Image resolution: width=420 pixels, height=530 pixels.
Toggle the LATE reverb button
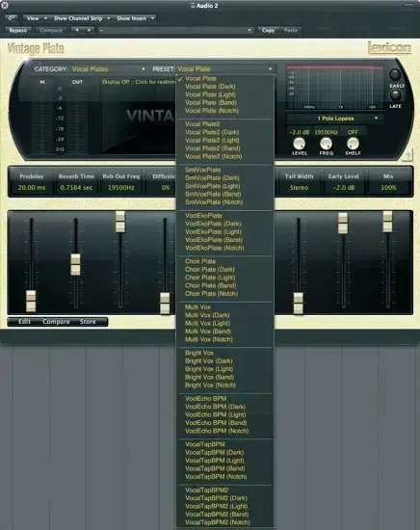pos(395,95)
